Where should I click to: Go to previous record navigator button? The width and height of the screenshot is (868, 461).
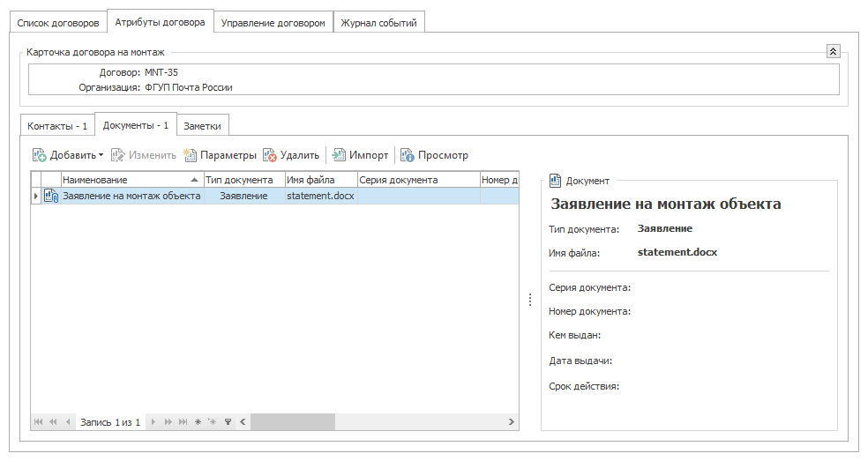tap(68, 421)
